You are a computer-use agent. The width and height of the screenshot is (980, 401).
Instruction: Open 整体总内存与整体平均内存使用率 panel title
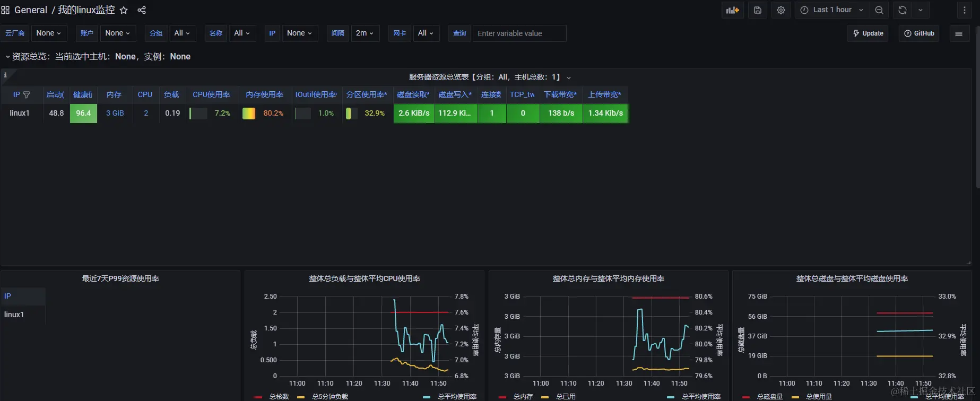coord(609,278)
